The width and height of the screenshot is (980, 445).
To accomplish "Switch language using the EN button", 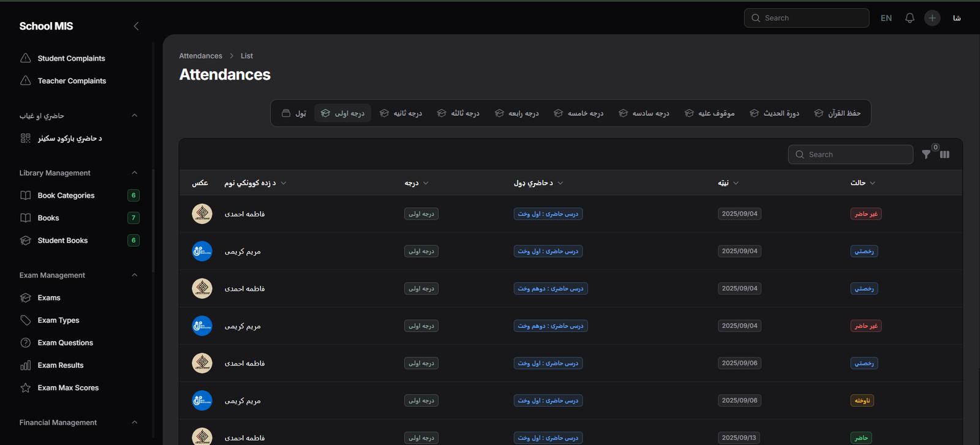I will click(886, 18).
